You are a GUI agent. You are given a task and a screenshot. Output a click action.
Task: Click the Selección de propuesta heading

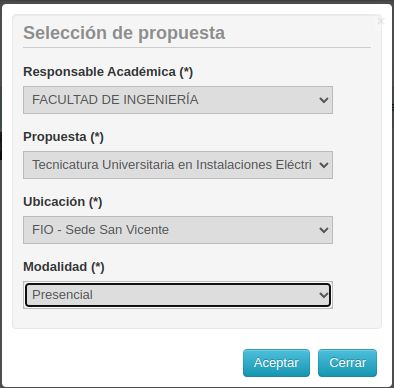pyautogui.click(x=124, y=33)
